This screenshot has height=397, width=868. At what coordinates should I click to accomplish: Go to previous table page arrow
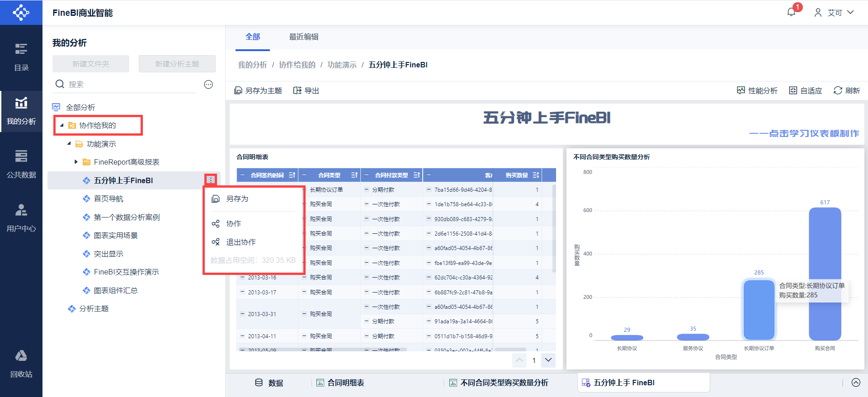coord(519,360)
